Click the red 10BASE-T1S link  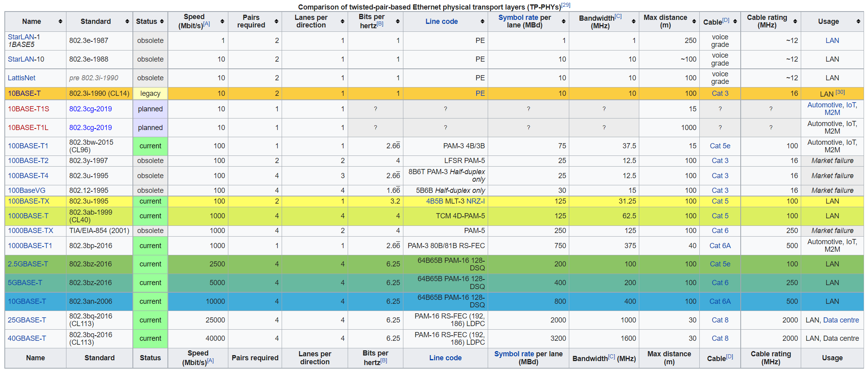[x=29, y=109]
